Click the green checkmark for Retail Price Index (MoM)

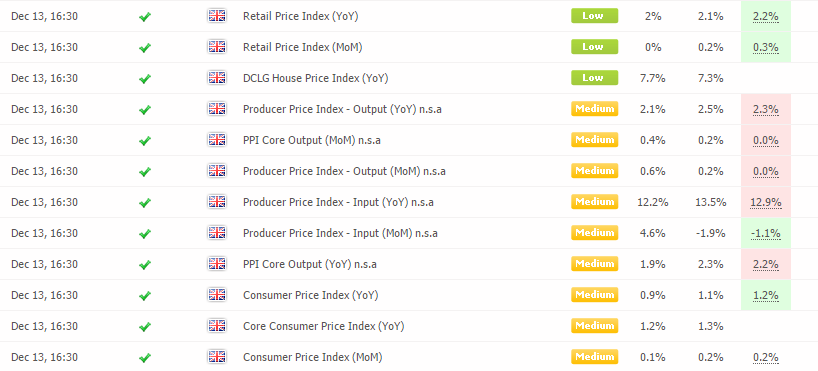click(145, 47)
